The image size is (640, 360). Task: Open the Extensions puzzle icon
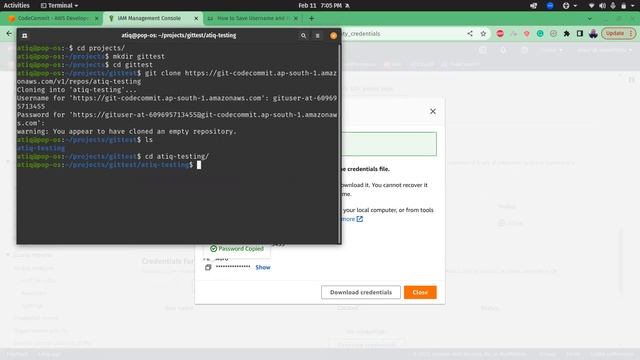567,33
